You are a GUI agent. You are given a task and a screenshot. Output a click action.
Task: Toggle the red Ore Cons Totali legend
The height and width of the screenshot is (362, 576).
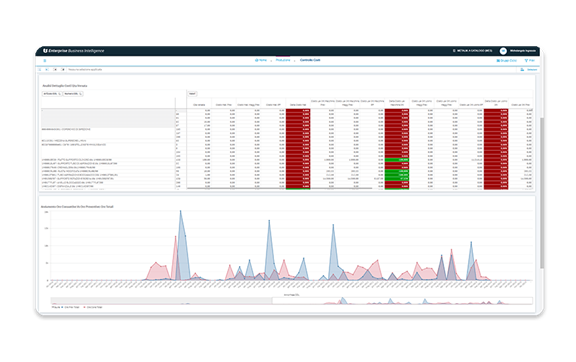tap(93, 307)
